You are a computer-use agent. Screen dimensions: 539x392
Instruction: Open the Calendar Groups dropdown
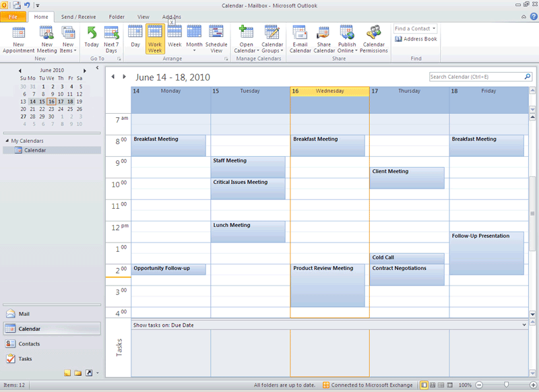(272, 39)
